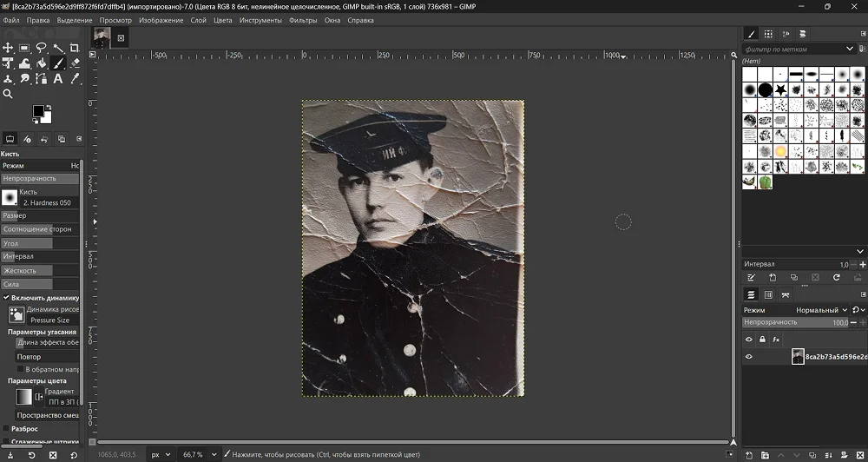Click the foreground color swatch
This screenshot has width=868, height=462.
click(x=37, y=111)
